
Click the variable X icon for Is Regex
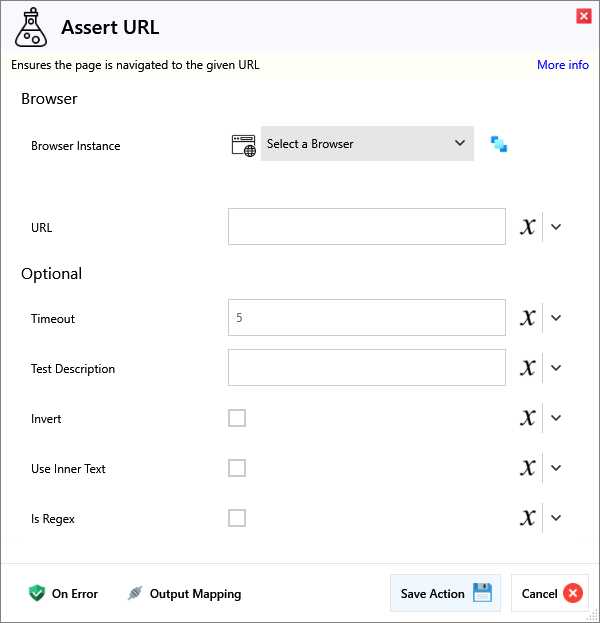tap(528, 518)
